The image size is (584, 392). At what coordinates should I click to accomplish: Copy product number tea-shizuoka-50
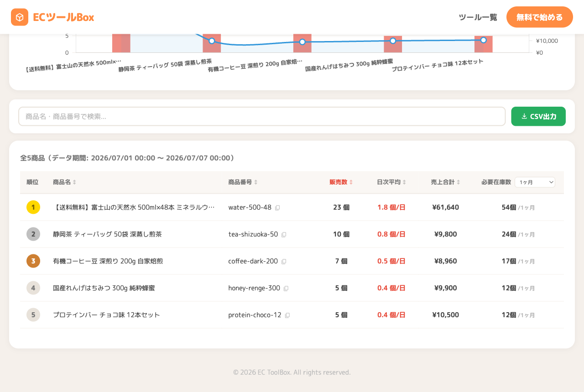(x=284, y=235)
